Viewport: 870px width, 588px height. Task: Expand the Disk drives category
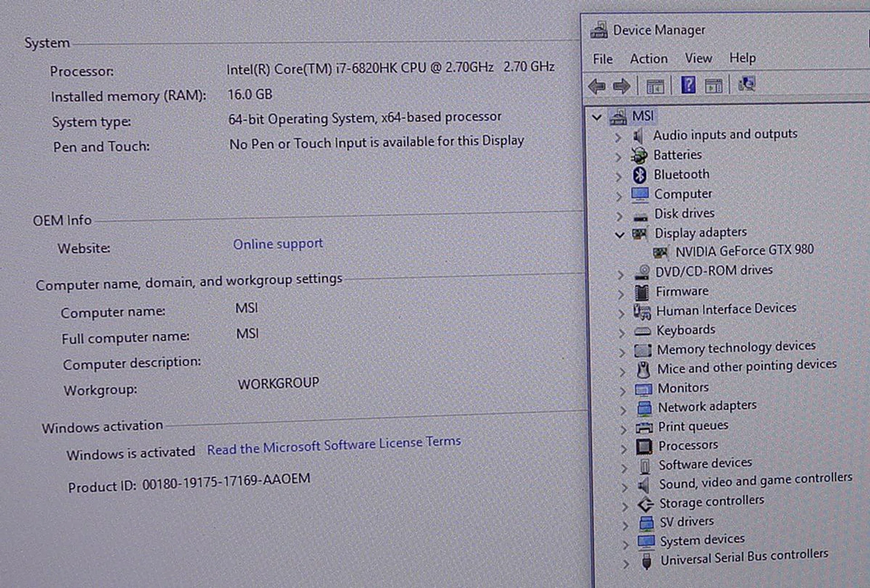619,216
